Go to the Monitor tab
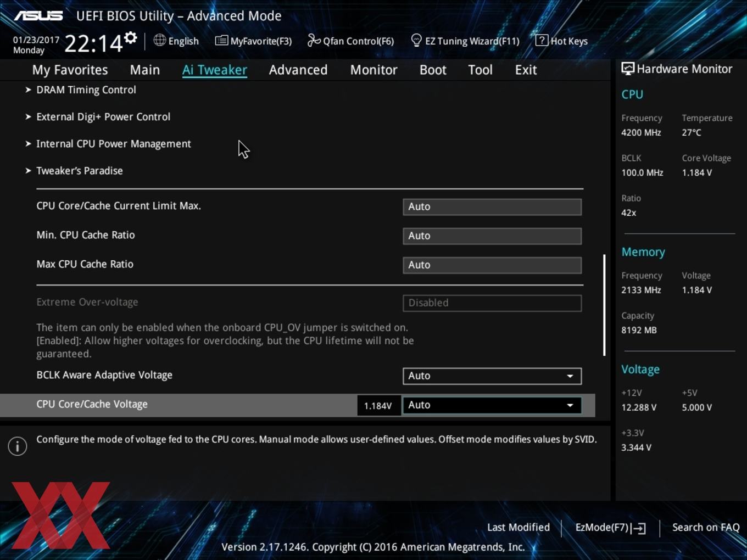Image resolution: width=747 pixels, height=560 pixels. click(x=374, y=70)
